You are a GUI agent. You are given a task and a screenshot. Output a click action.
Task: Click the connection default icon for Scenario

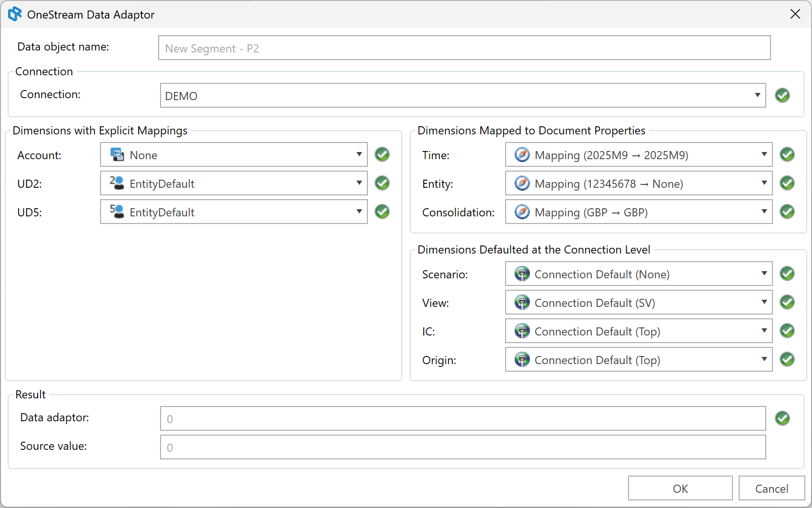[x=522, y=274]
